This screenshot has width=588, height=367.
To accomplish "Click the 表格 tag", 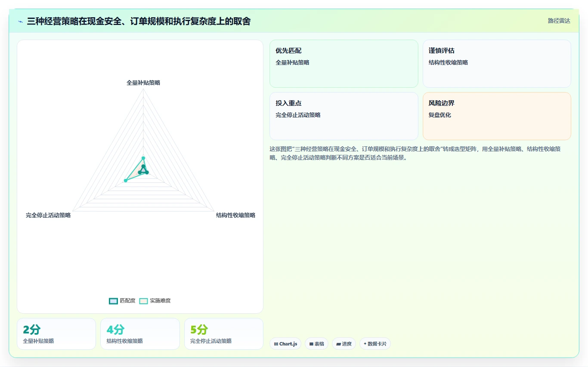I will (316, 344).
